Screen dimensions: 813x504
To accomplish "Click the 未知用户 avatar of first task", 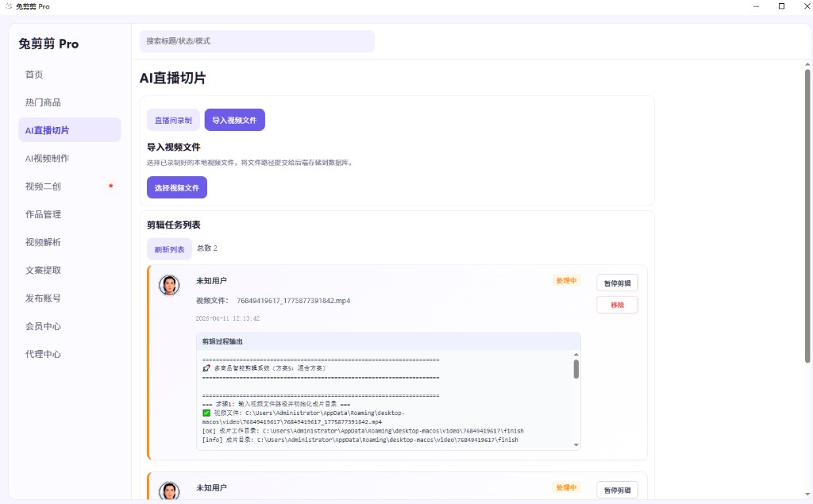I will point(169,285).
